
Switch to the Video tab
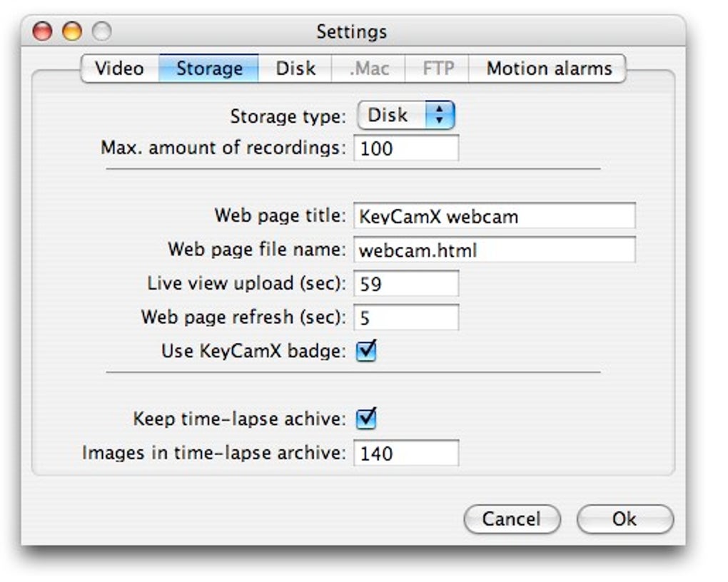point(119,68)
